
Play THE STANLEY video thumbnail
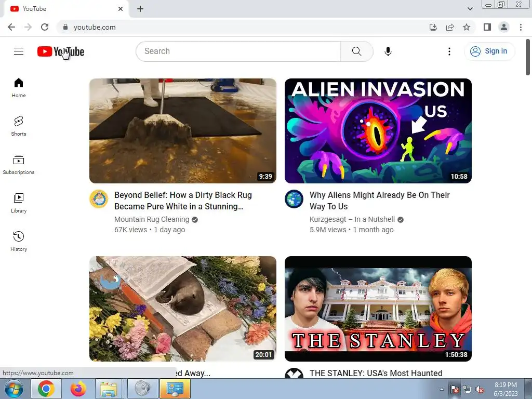point(378,309)
